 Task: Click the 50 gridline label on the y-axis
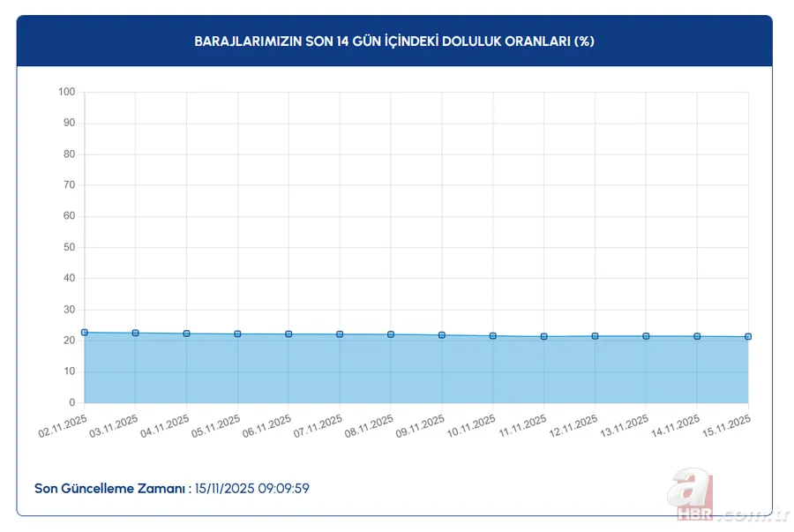click(69, 247)
